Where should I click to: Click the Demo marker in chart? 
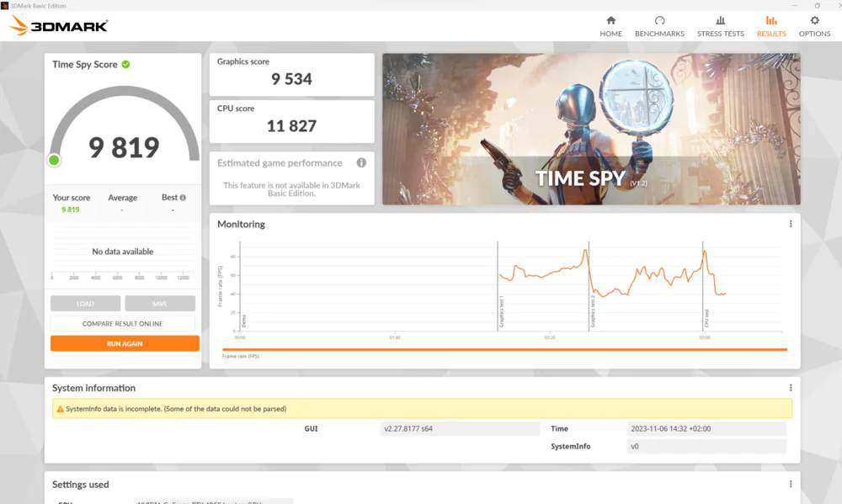(x=243, y=321)
